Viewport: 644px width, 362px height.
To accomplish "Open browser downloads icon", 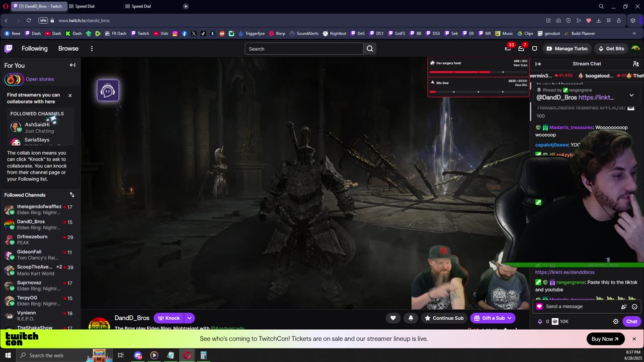I will pos(599,20).
